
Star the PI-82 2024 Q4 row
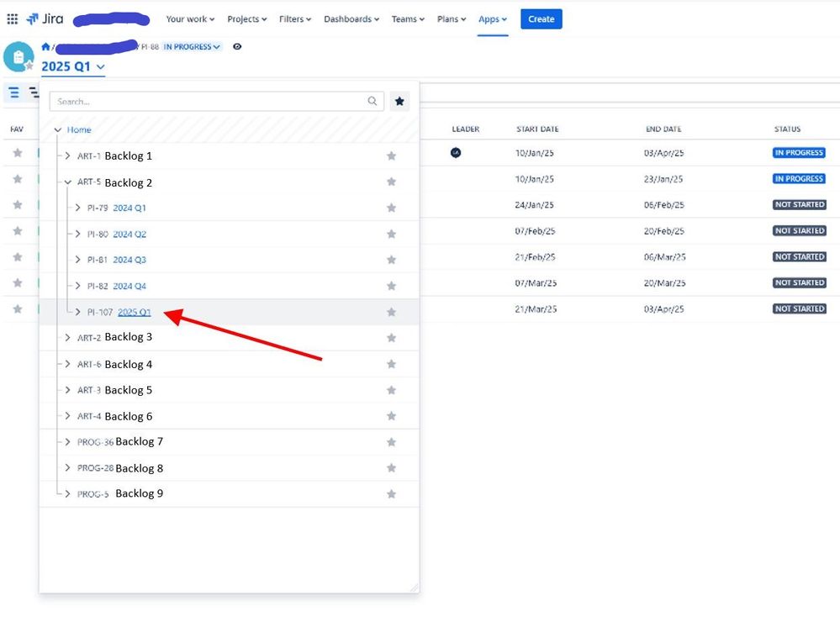pyautogui.click(x=392, y=286)
